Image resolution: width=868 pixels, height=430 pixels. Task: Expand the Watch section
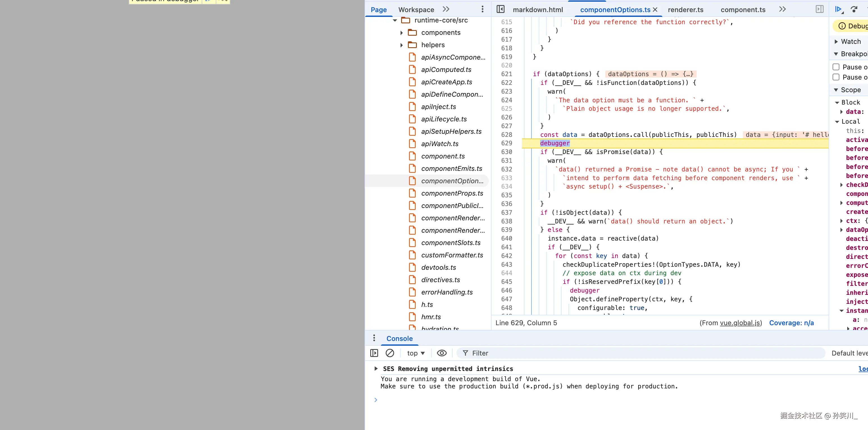(836, 42)
